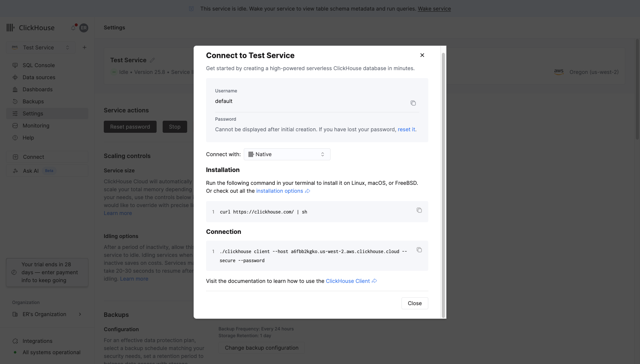Click the Connect sidebar button
640x364 pixels.
point(47,157)
